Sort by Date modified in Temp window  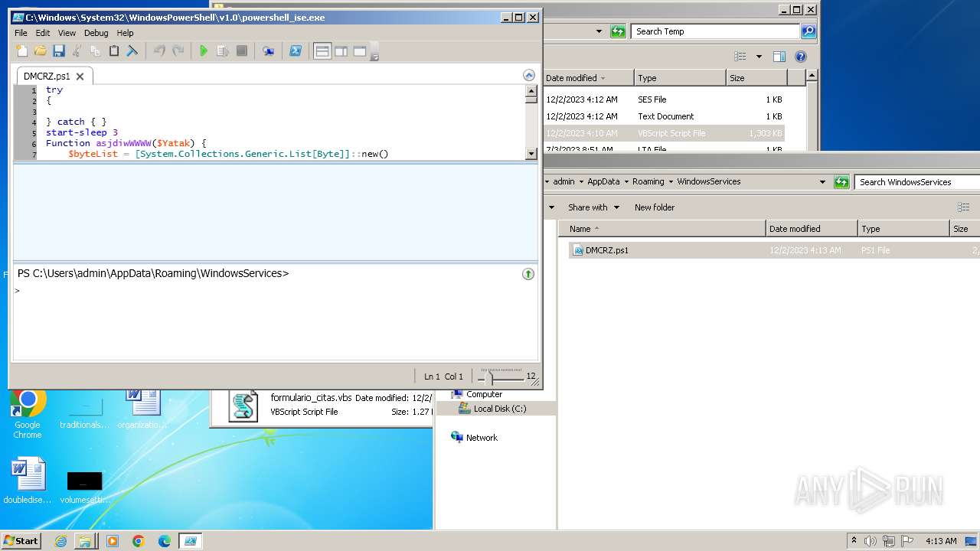coord(588,78)
